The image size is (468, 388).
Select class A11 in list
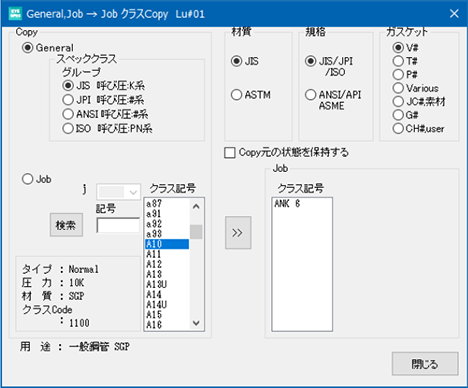[167, 254]
